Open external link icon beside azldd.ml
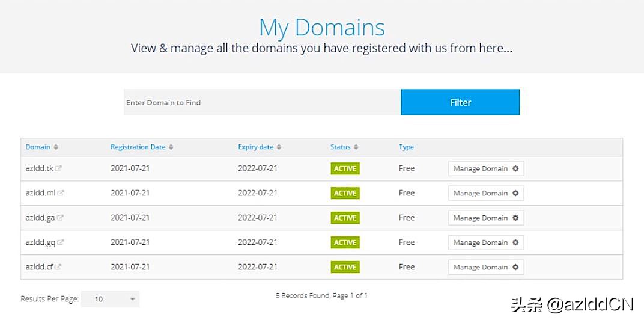644x323 pixels. tap(60, 193)
